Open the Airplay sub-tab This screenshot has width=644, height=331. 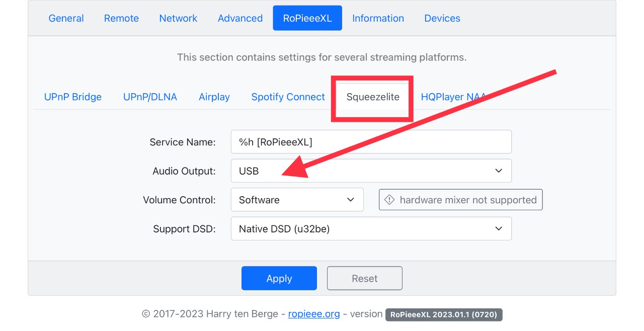click(x=214, y=97)
